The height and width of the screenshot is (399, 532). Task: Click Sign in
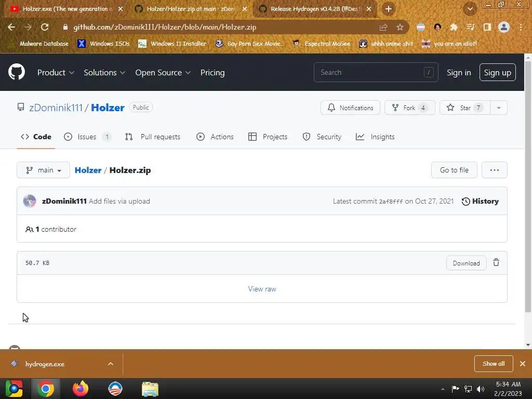coord(459,72)
